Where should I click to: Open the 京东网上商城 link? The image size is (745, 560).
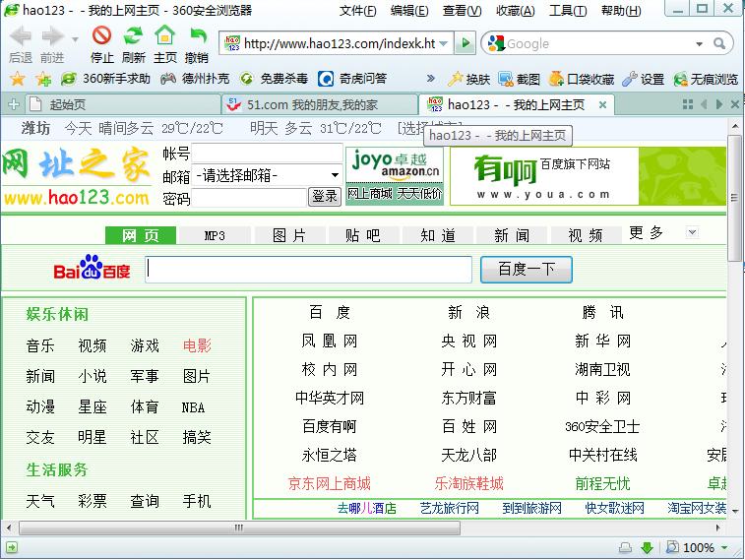click(330, 483)
